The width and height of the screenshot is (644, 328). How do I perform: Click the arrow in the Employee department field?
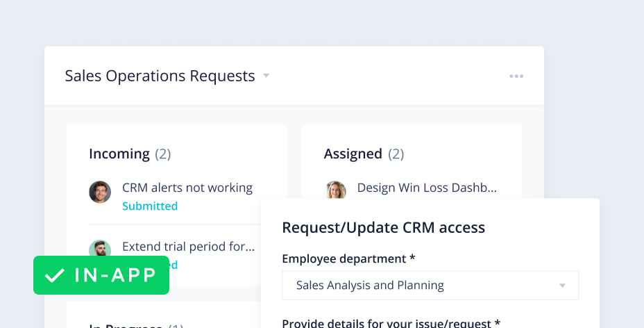pyautogui.click(x=562, y=286)
